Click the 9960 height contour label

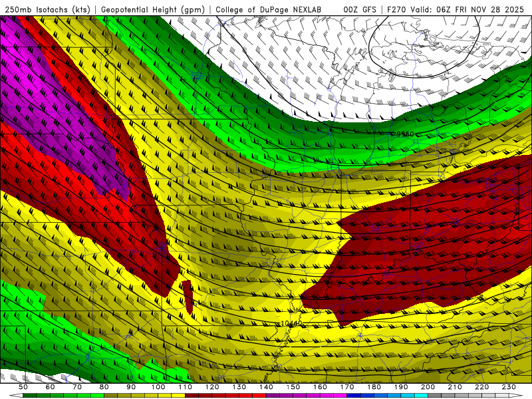[406, 134]
